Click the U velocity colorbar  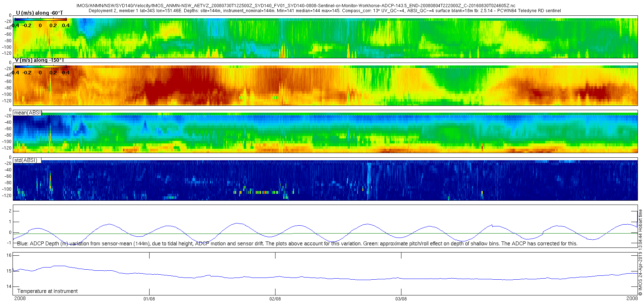40,19
